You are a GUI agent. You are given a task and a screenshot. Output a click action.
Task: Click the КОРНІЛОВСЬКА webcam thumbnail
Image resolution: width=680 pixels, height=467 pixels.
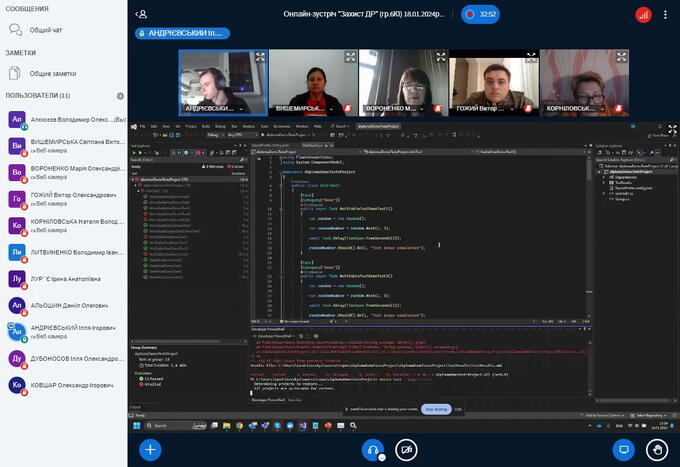[574, 82]
